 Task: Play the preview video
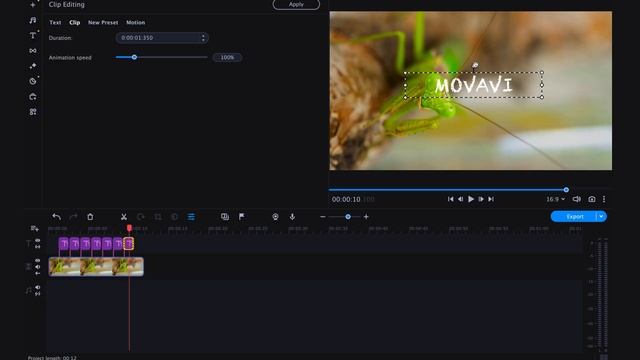click(x=471, y=199)
